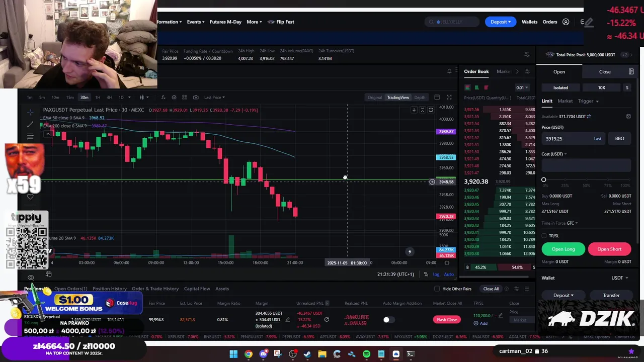Open the calculator icon in order panel
Screen dimensions: 644x362
coord(628,117)
